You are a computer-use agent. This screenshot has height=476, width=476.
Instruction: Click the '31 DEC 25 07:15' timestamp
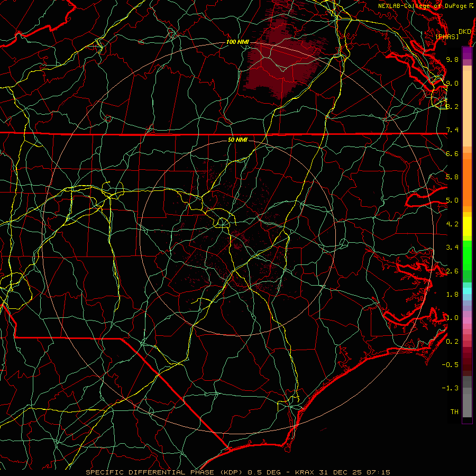pyautogui.click(x=354, y=472)
